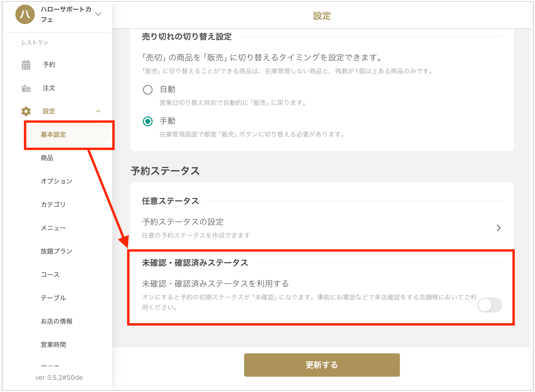Toggle 未確認・確認済みステータス switch on

pos(489,305)
